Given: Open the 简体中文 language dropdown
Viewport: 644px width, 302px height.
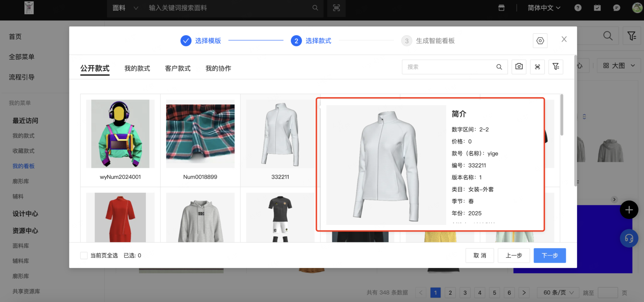Looking at the screenshot, I should click(x=544, y=8).
